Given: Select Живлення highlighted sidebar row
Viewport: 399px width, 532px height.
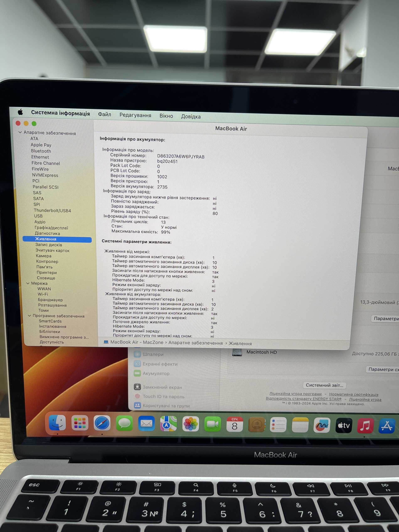Looking at the screenshot, I should click(57, 239).
